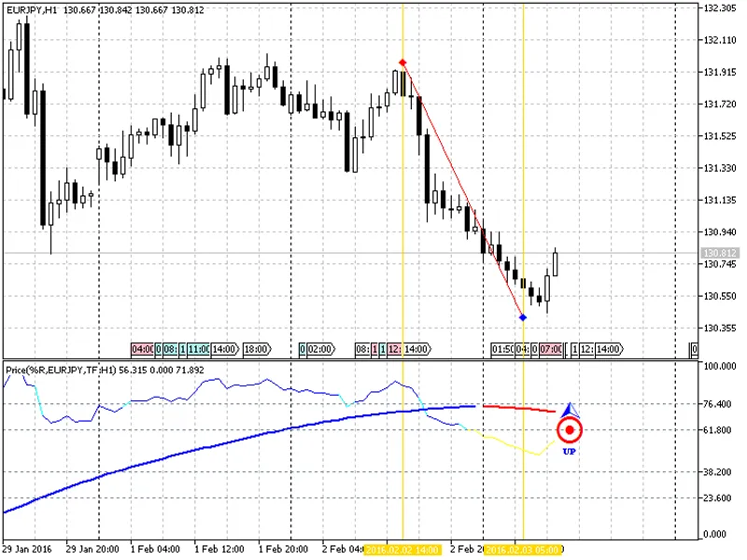This screenshot has height=560, width=747.
Task: Click the 131.135 price axis label
Action: click(720, 200)
